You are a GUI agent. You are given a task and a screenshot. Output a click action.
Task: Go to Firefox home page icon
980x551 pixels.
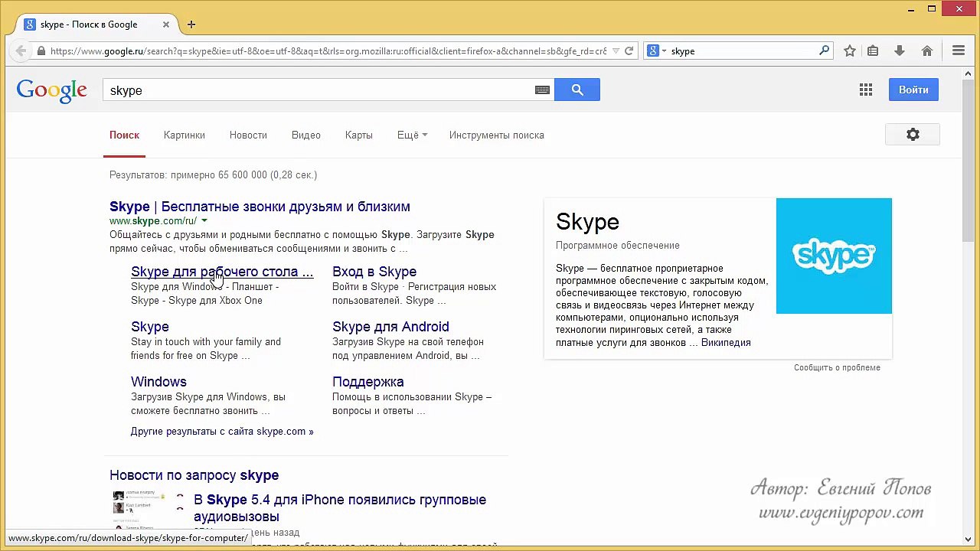pyautogui.click(x=927, y=51)
